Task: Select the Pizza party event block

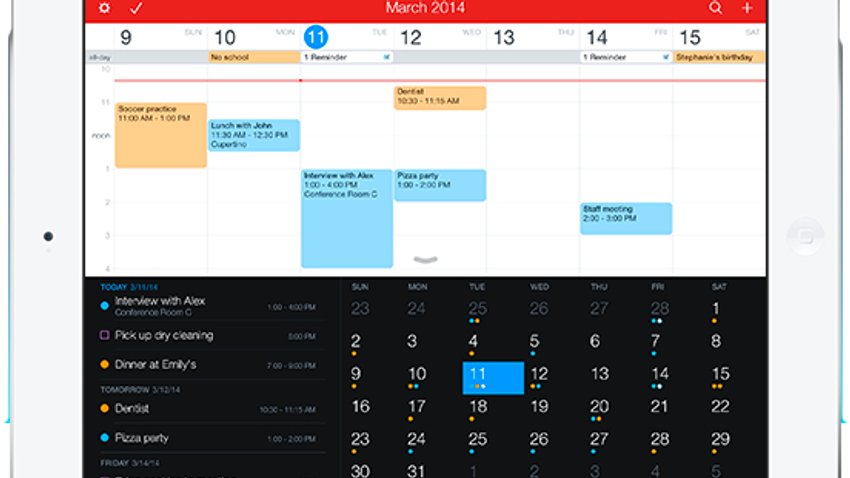Action: 440,185
